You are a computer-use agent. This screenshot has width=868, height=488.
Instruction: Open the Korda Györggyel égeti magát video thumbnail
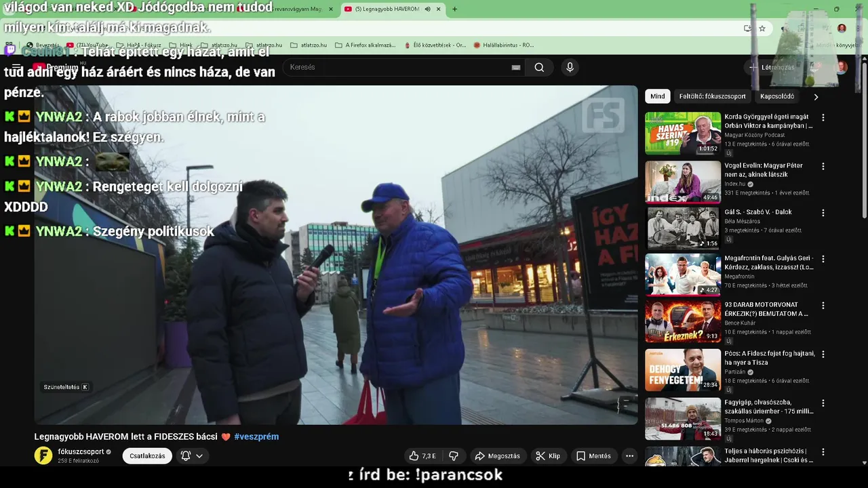point(683,134)
